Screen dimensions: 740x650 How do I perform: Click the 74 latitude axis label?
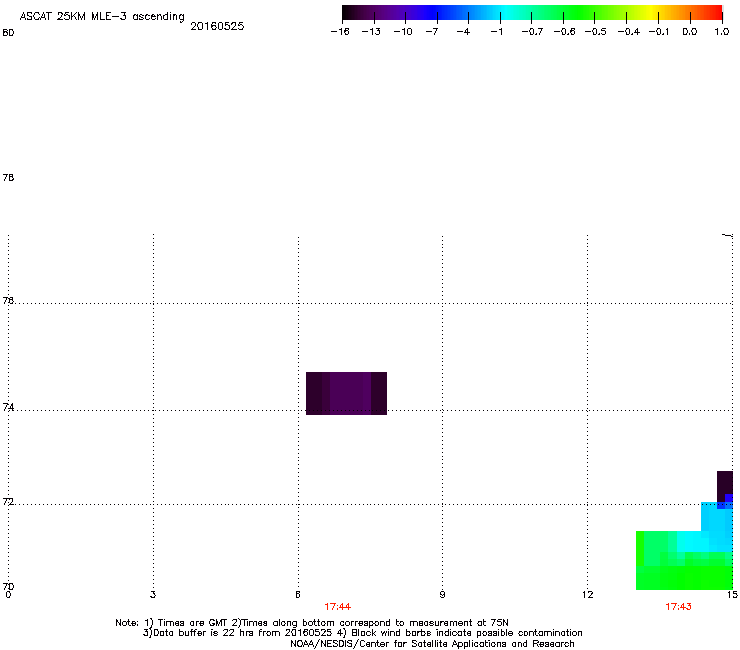(8, 407)
